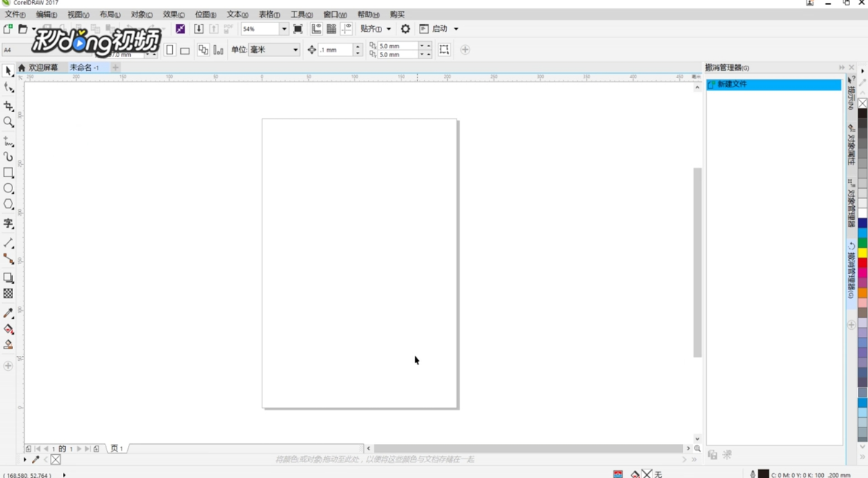Select the Artistic Media tool
This screenshot has width=868, height=478.
coord(8,157)
